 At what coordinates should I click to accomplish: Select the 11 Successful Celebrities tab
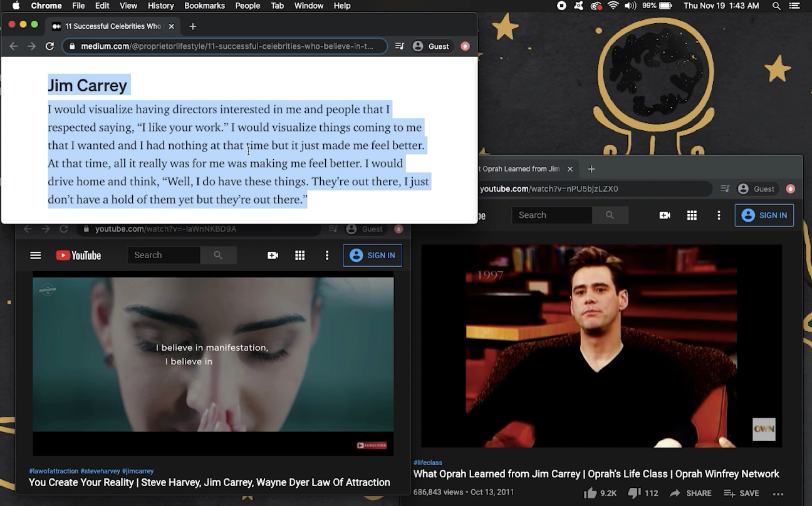click(x=113, y=26)
